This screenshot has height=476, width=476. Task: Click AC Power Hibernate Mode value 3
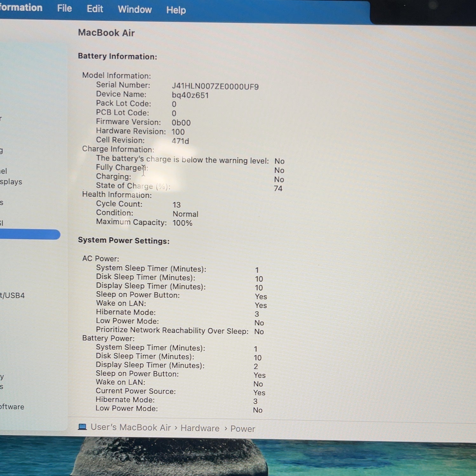[x=257, y=314]
